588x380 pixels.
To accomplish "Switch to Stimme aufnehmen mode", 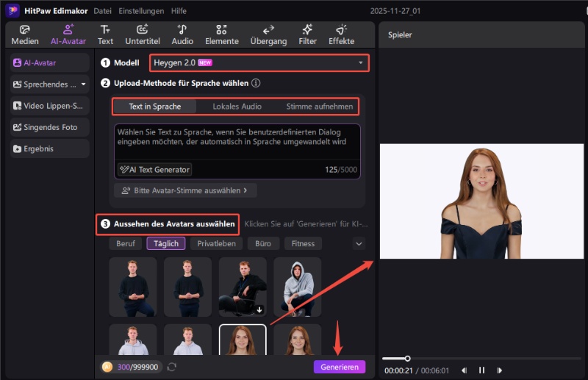I will [319, 107].
